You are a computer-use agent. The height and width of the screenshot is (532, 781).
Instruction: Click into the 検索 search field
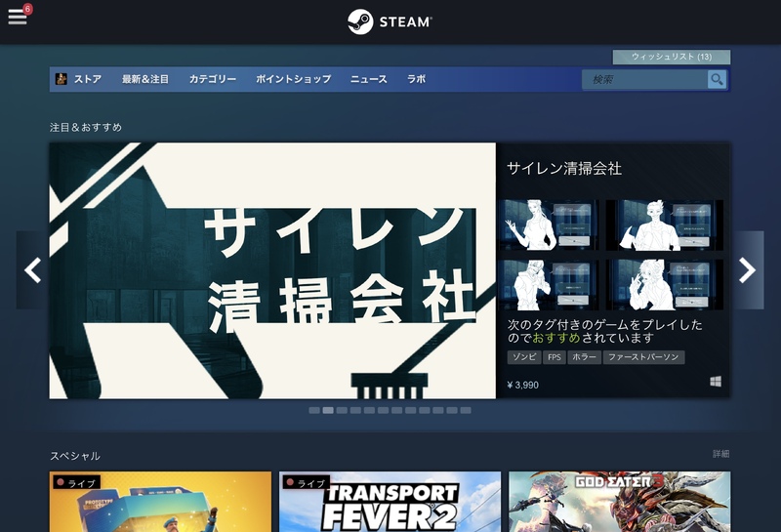(645, 79)
